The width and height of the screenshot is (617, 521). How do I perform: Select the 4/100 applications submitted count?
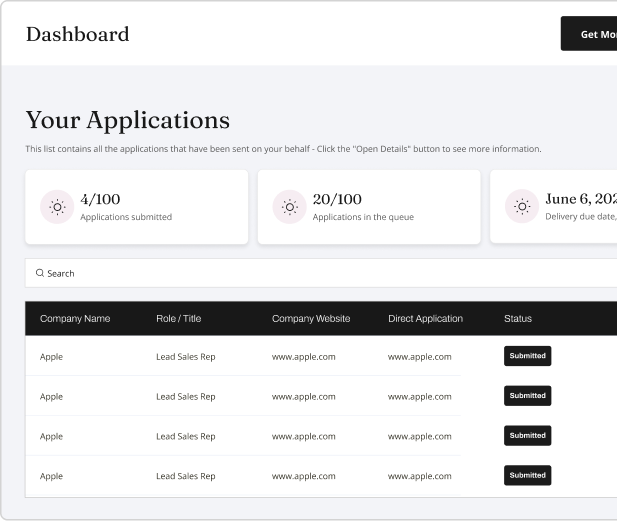100,199
